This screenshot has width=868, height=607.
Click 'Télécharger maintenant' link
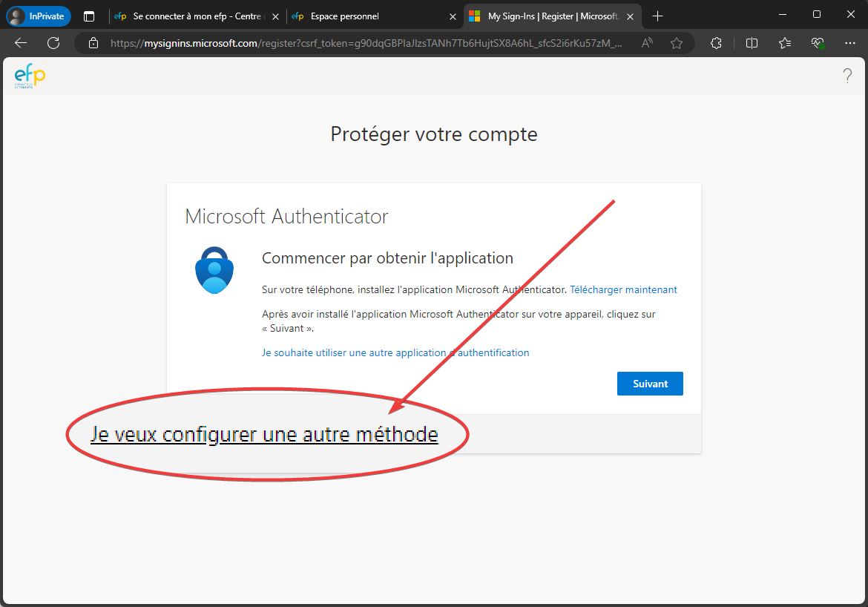[x=623, y=289]
